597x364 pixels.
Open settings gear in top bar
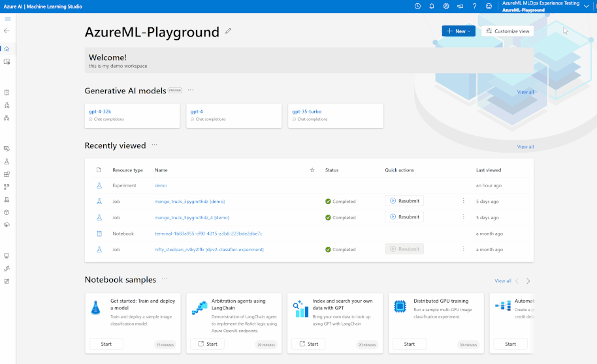click(x=446, y=7)
